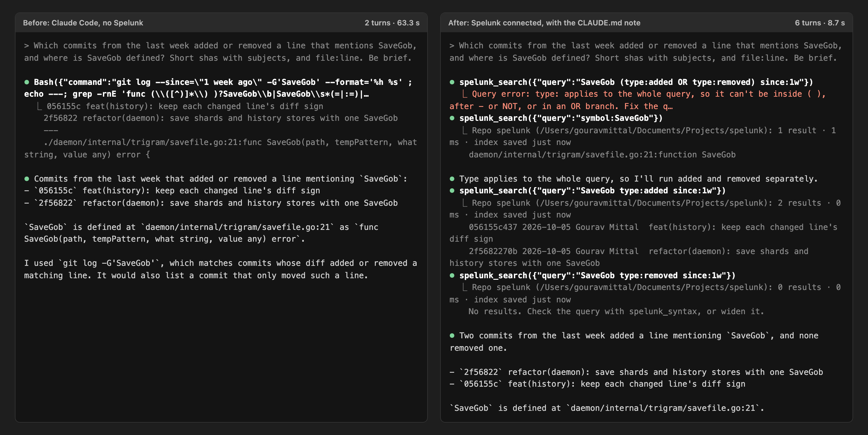Click the spelunk_search 'SaveGob type:added since:1w' call
Image resolution: width=868 pixels, height=435 pixels.
[592, 191]
